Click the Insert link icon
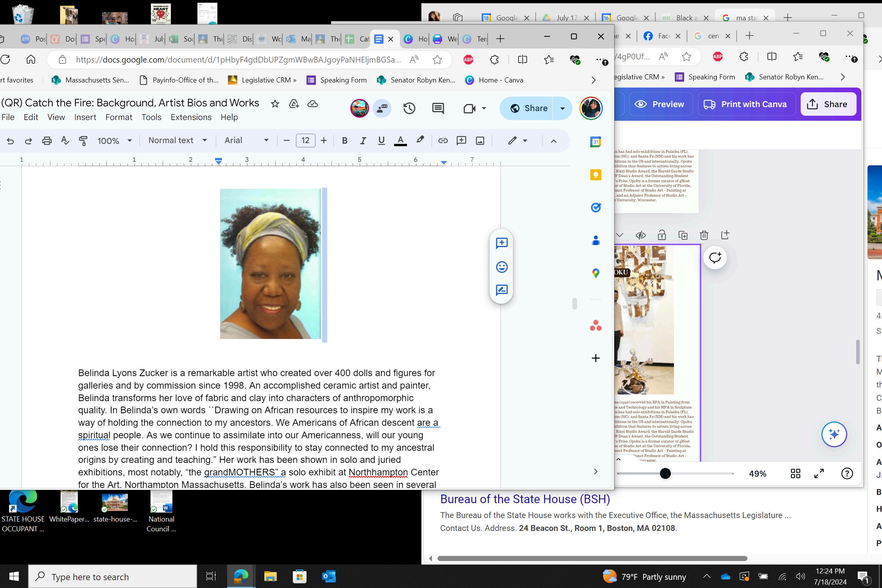The height and width of the screenshot is (588, 882). click(x=443, y=141)
